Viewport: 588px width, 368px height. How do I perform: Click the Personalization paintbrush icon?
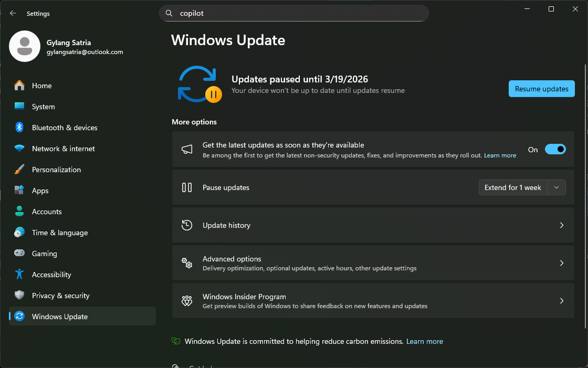click(x=19, y=170)
